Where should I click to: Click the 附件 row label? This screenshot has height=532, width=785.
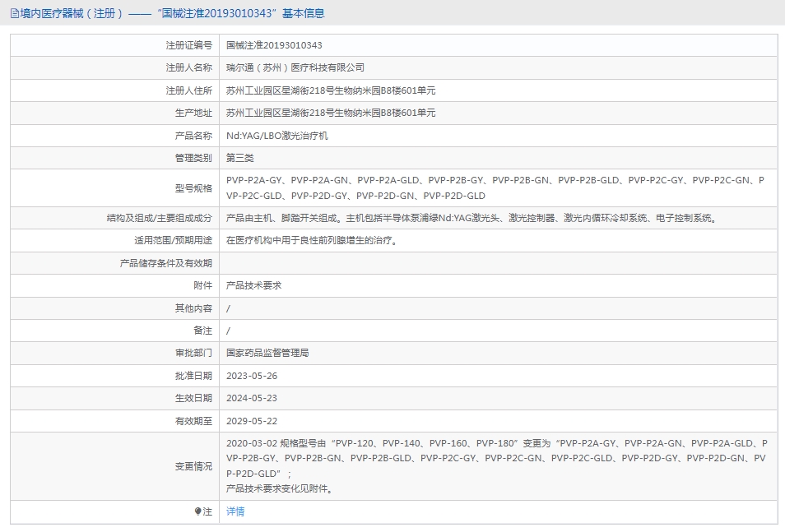202,286
